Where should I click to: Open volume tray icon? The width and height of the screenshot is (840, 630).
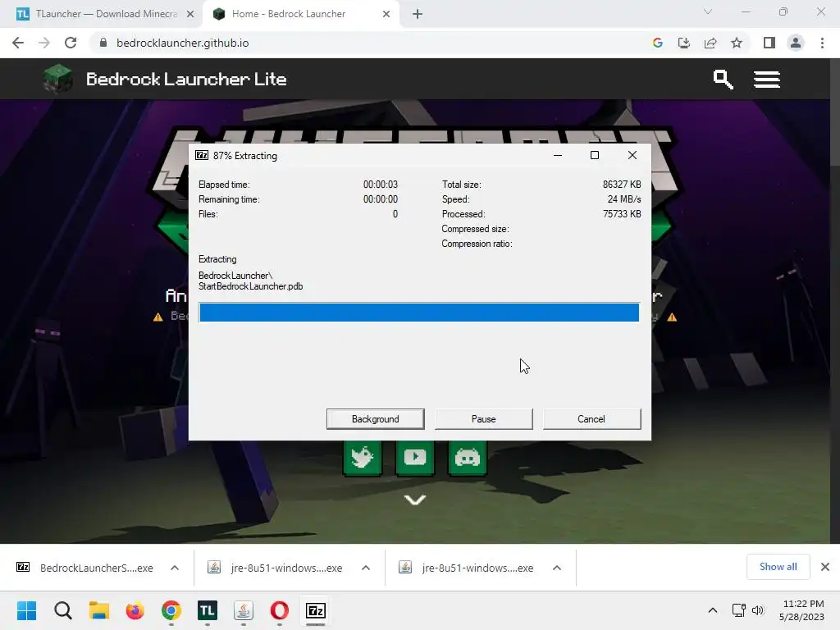[x=757, y=610]
